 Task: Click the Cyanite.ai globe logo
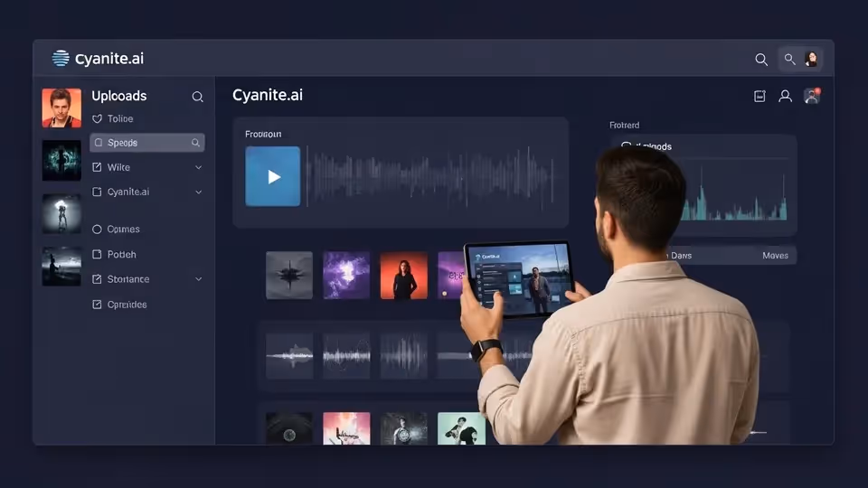pyautogui.click(x=61, y=58)
